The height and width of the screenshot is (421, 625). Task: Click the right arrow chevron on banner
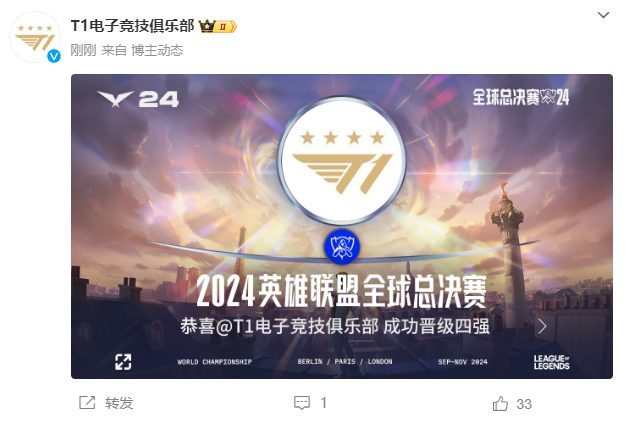pyautogui.click(x=542, y=327)
